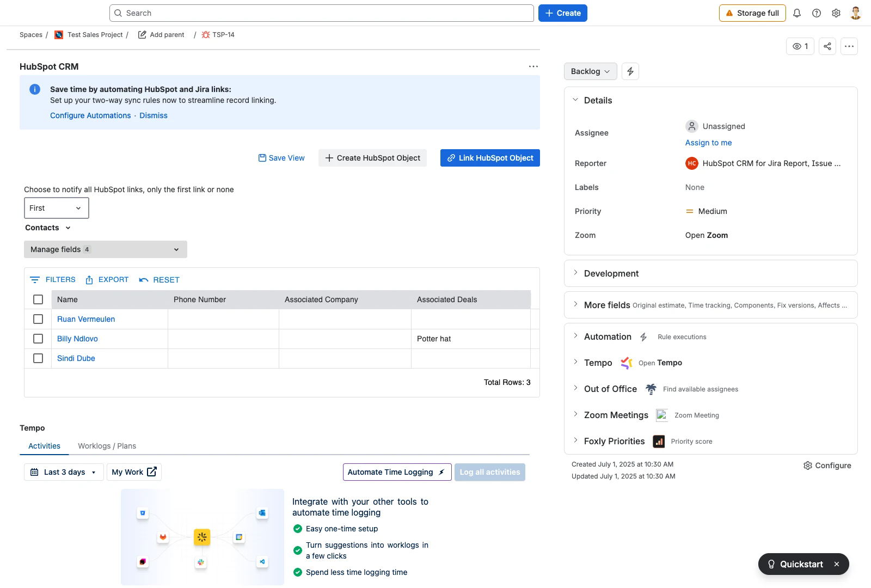Image resolution: width=871 pixels, height=588 pixels.
Task: Click the Unassigned assignee avatar
Action: pyautogui.click(x=691, y=126)
